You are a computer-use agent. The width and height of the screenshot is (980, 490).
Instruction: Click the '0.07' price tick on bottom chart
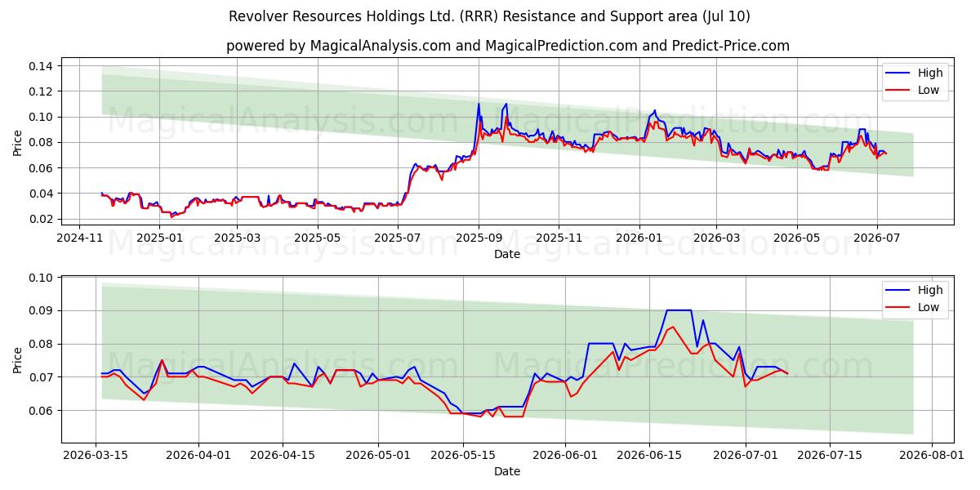pos(42,377)
